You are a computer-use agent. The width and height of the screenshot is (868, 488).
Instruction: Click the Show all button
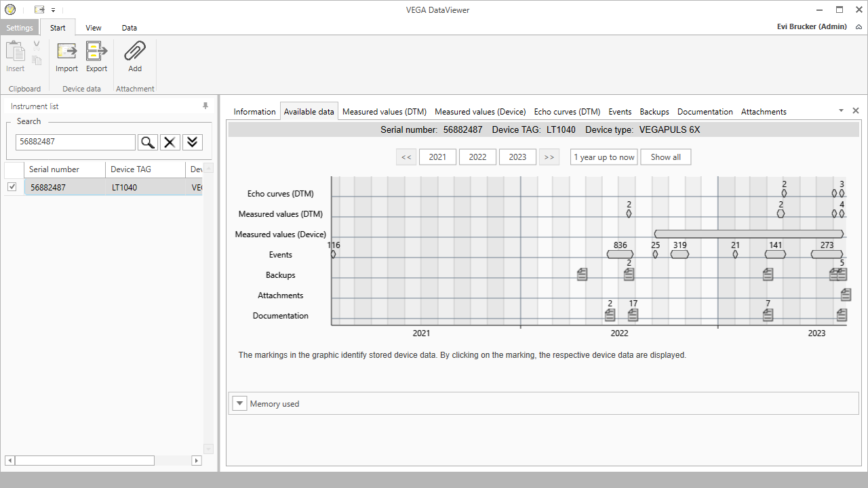click(665, 157)
